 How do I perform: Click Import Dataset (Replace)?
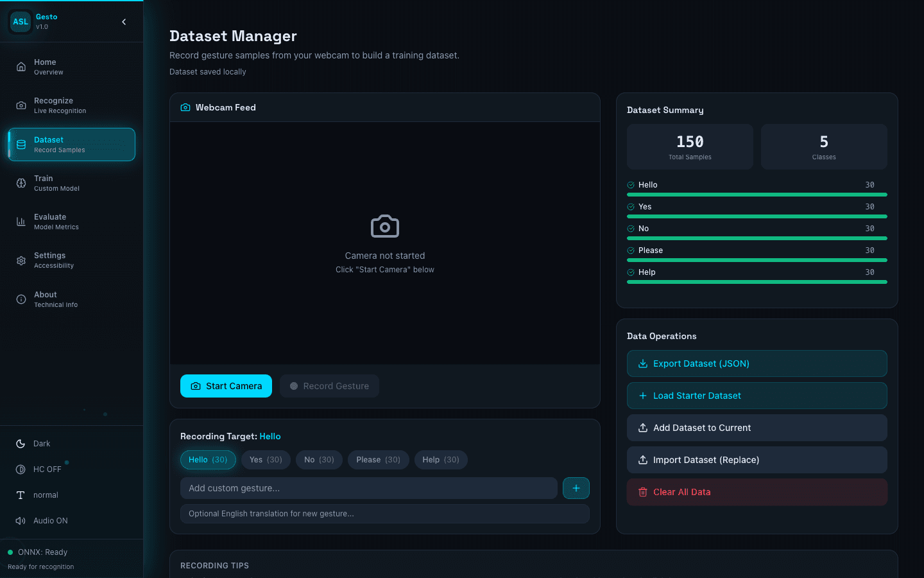coord(757,460)
